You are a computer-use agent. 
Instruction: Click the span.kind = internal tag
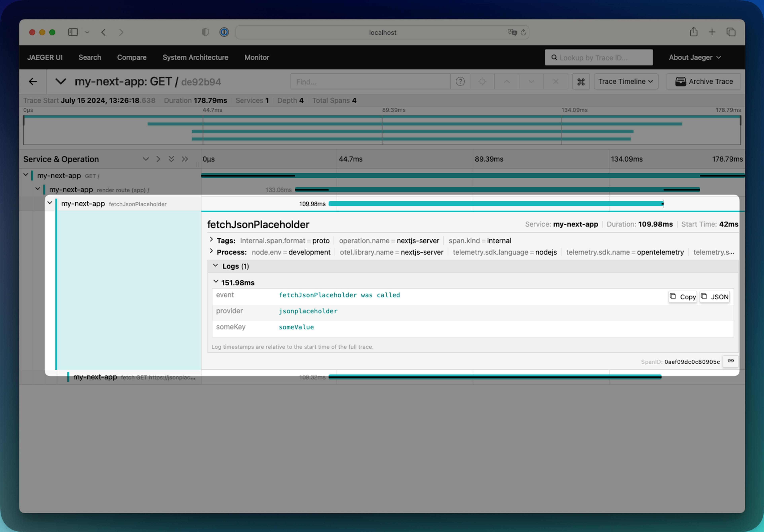click(480, 241)
